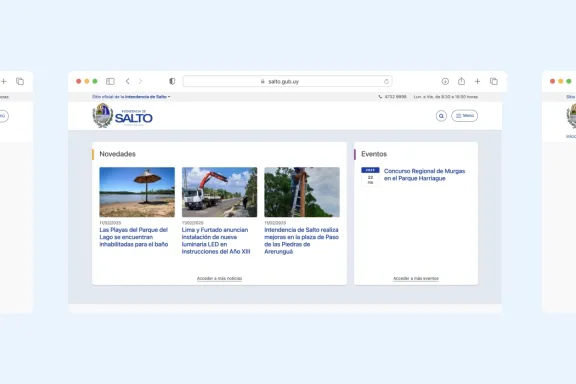Add a new tab with plus icon
576x384 pixels.
click(x=477, y=81)
